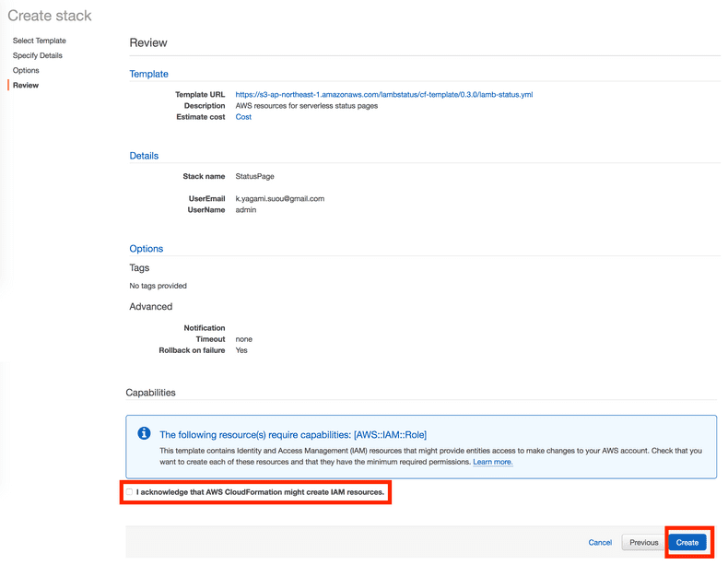728x565 pixels.
Task: Click the Previous button
Action: coord(643,542)
